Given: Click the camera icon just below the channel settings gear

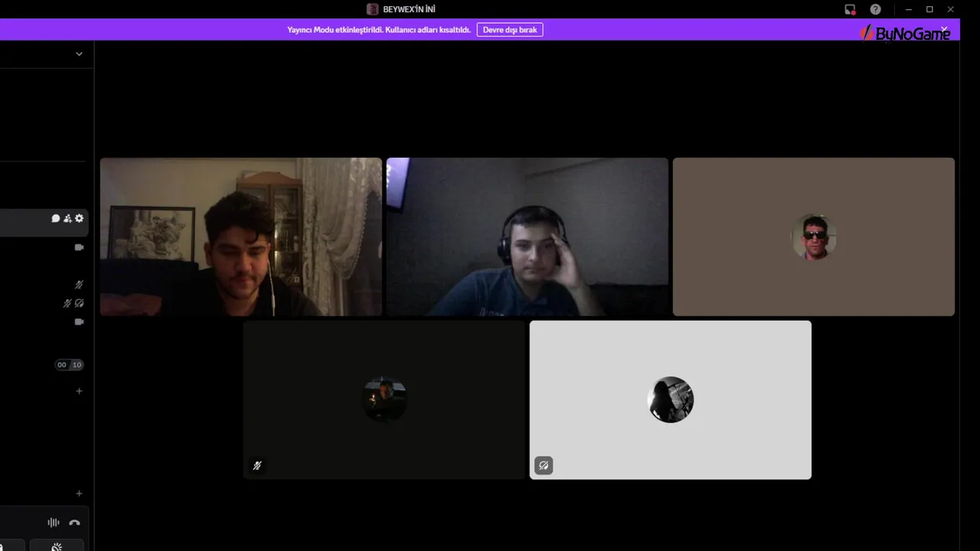Looking at the screenshot, I should point(79,248).
